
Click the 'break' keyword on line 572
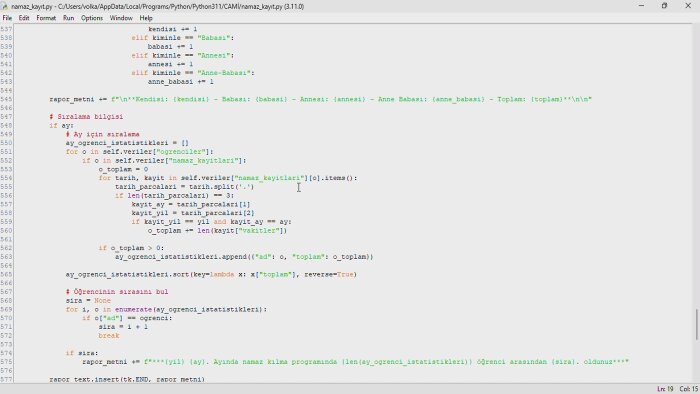tap(109, 336)
